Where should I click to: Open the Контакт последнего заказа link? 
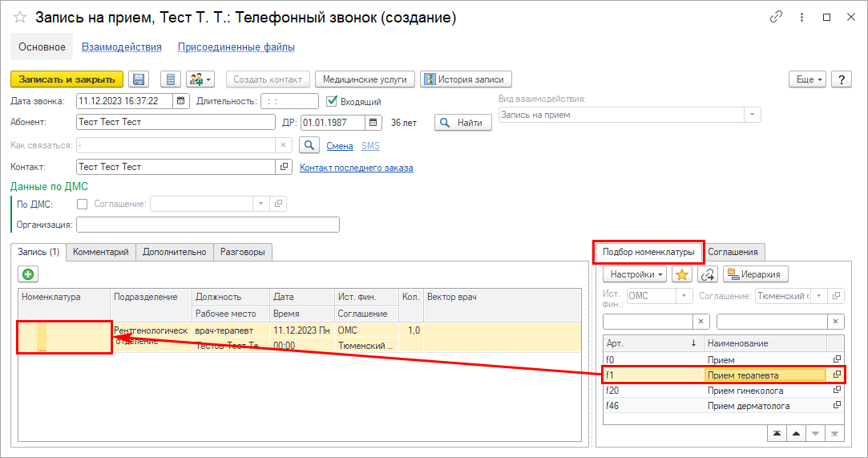click(356, 168)
